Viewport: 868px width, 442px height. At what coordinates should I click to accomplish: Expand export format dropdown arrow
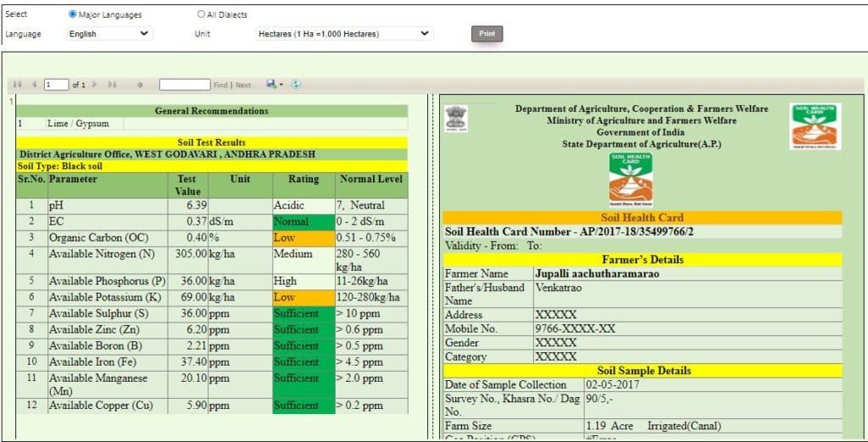click(281, 84)
